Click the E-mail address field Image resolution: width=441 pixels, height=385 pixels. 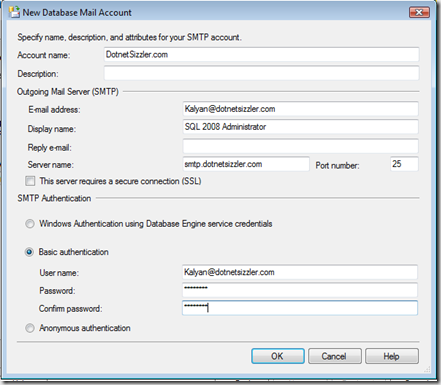[300, 109]
